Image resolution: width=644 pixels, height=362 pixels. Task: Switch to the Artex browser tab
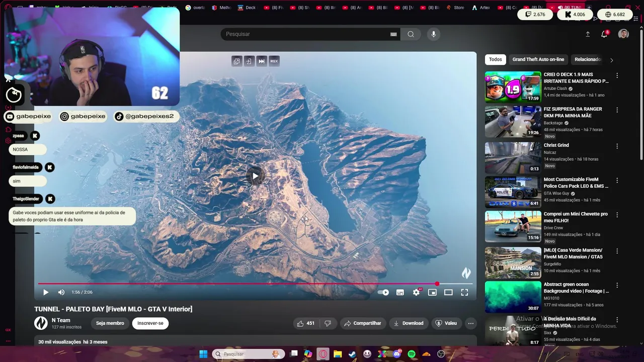coord(480,8)
